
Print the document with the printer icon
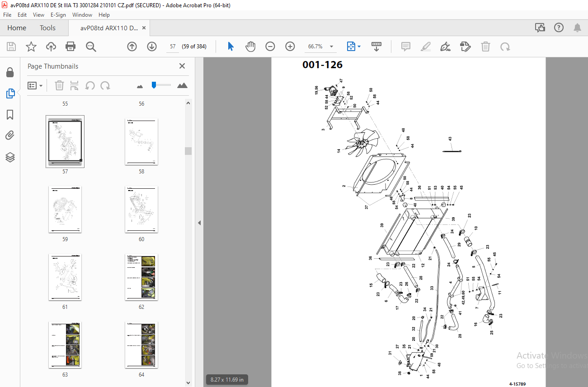point(71,47)
